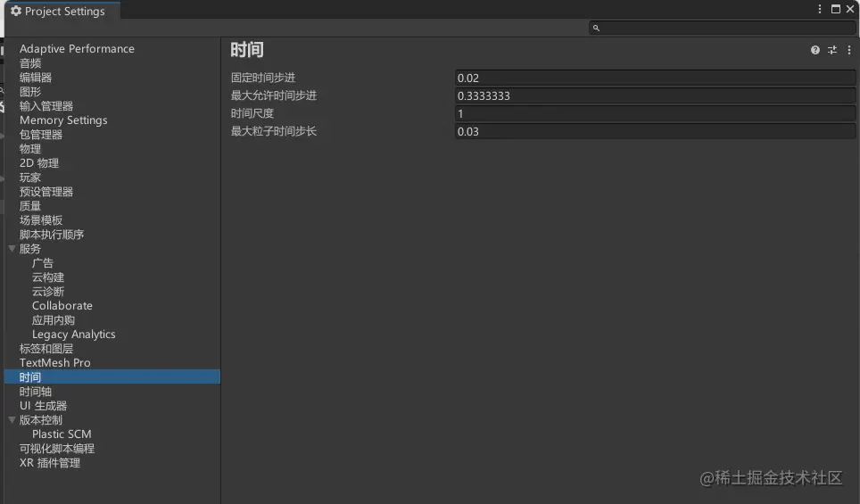860x504 pixels.
Task: Click the magnifier icon in the search box
Action: (x=596, y=28)
